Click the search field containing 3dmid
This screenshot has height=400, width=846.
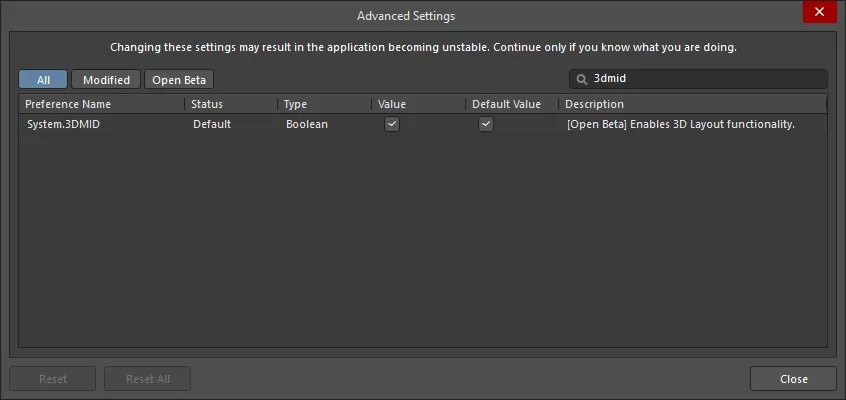pos(698,79)
